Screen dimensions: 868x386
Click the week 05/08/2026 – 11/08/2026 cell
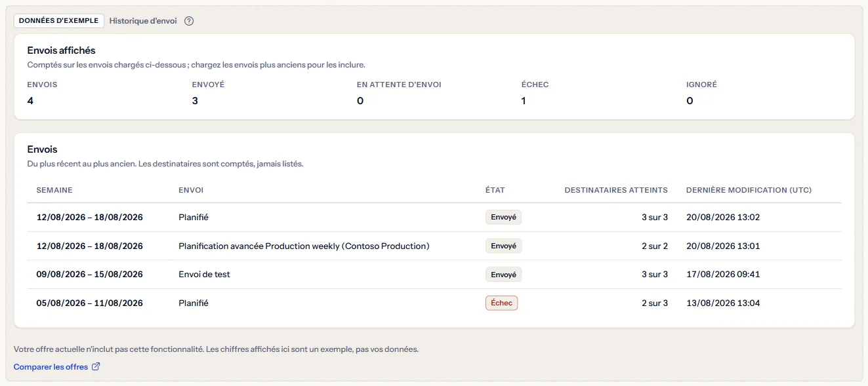click(x=89, y=303)
